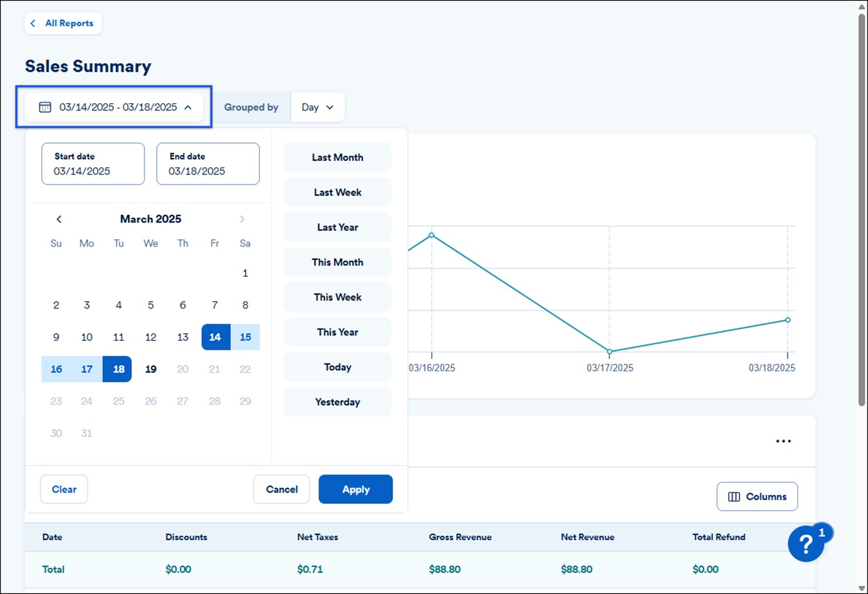
Task: Go to previous month in calendar
Action: (59, 219)
